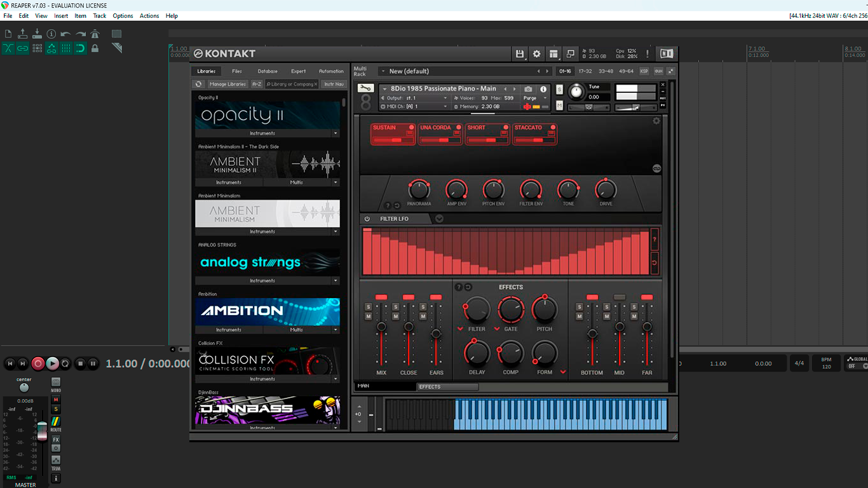Image resolution: width=868 pixels, height=488 pixels.
Task: Open the master track FX button
Action: pos(56,440)
